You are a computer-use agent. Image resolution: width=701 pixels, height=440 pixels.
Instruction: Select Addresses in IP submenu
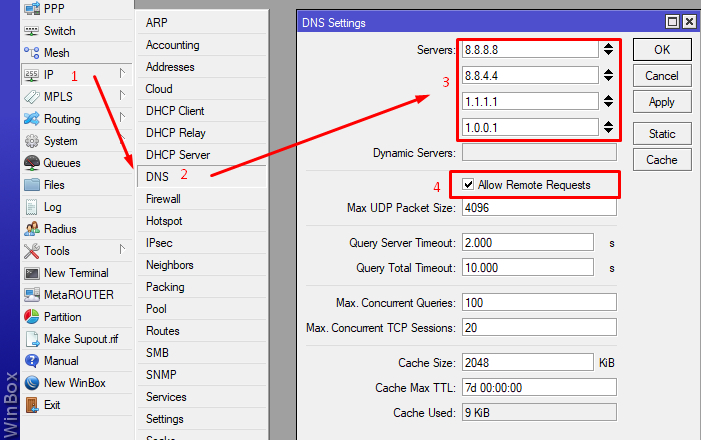202,67
